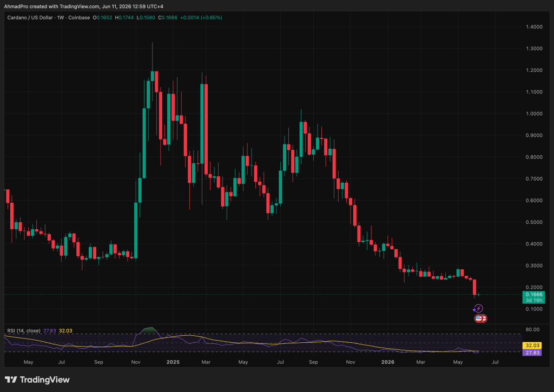The image size is (554, 392).
Task: Click the +0.0014 (+0.85%) change value
Action: click(201, 18)
